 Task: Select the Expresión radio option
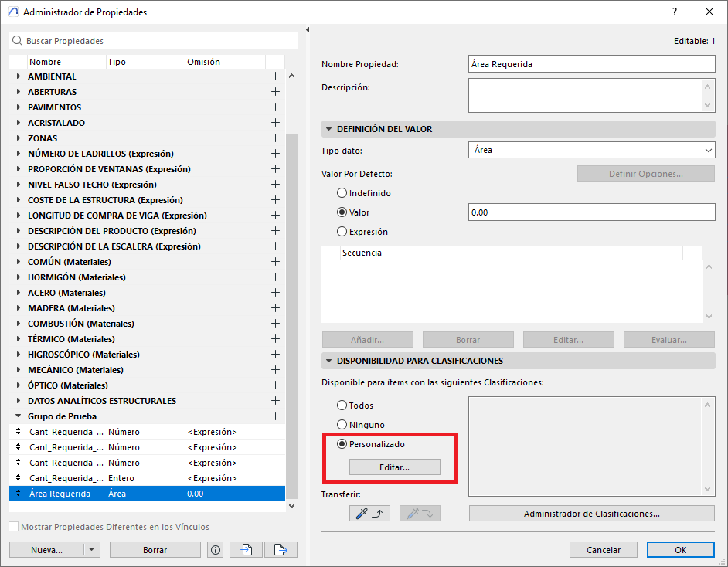[x=342, y=232]
